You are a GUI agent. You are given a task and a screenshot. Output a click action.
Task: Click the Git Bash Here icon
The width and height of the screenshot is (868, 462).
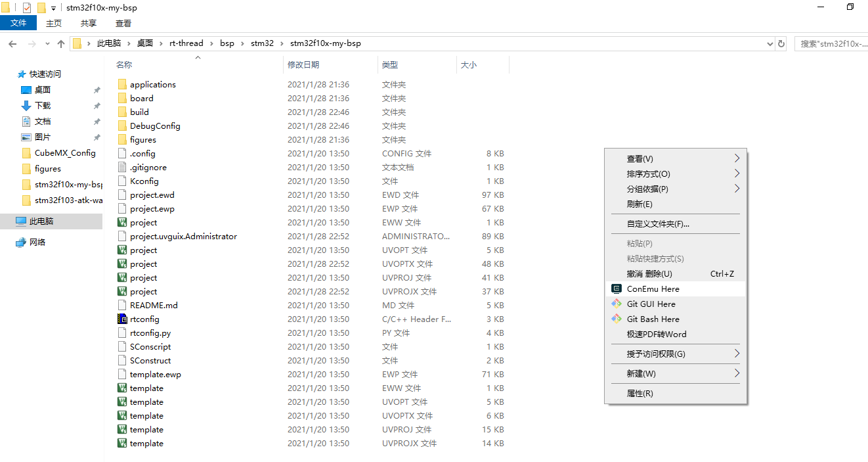click(x=616, y=319)
